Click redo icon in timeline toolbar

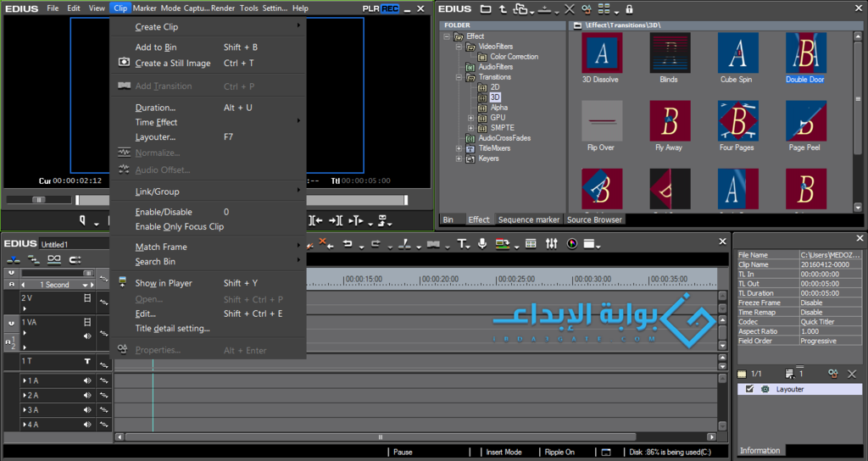(376, 243)
